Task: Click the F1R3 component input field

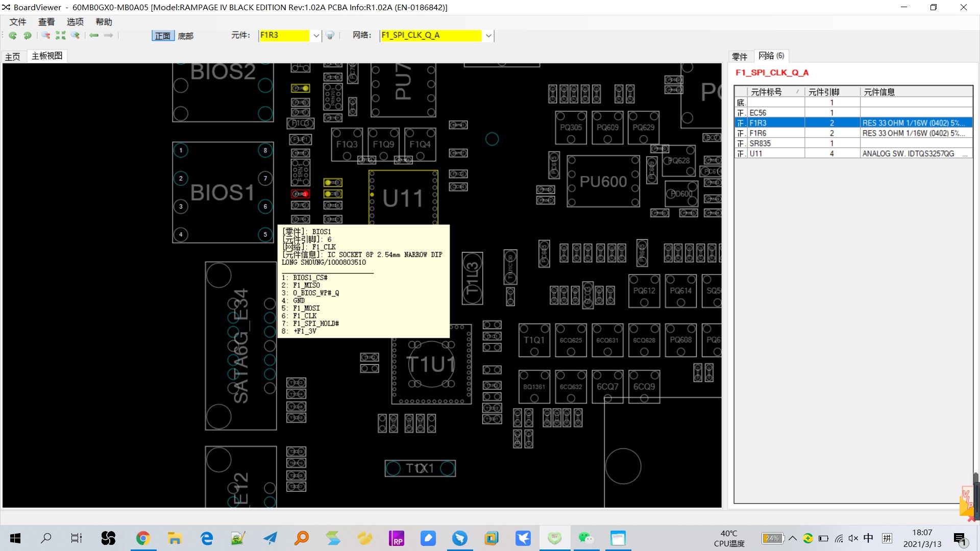Action: pos(284,35)
